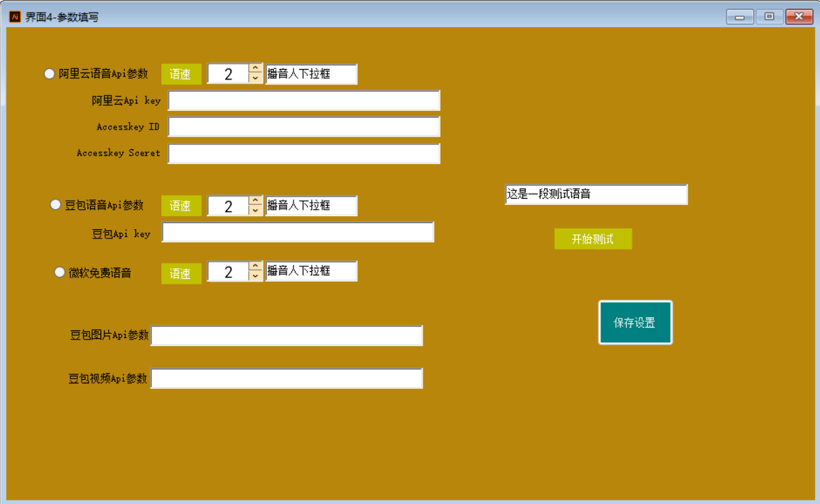Screen dimensions: 820x504
Task: Click the 语速 button in 阿里云 row
Action: (x=181, y=75)
